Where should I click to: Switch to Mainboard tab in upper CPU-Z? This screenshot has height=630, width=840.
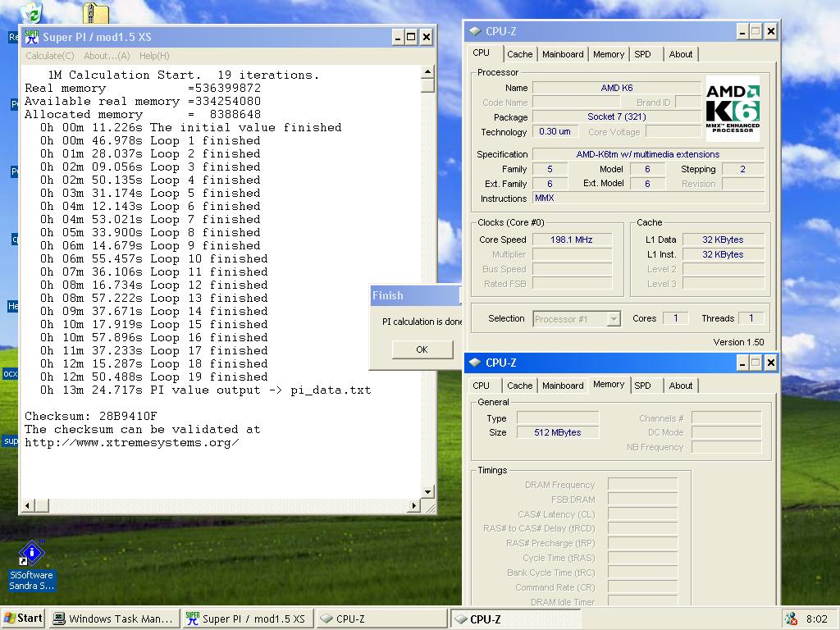click(563, 54)
